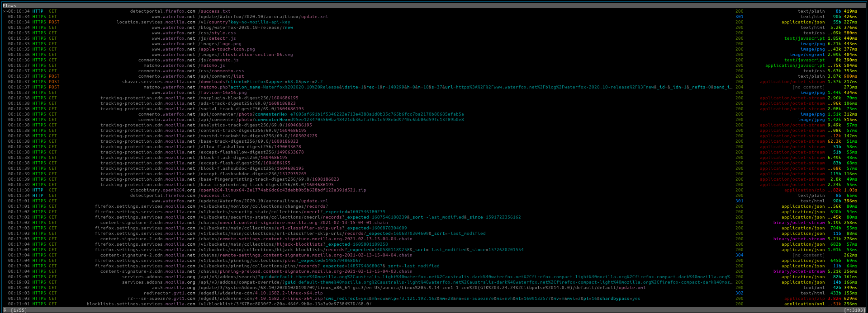Click the host "blocklists.settings.services.mozilla.com"
Viewport: 868px width, 313px height.
(x=141, y=304)
